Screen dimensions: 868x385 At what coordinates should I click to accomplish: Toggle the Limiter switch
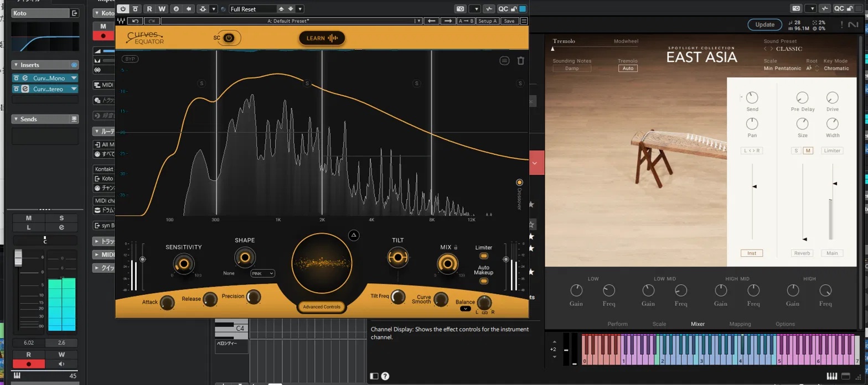coord(484,256)
